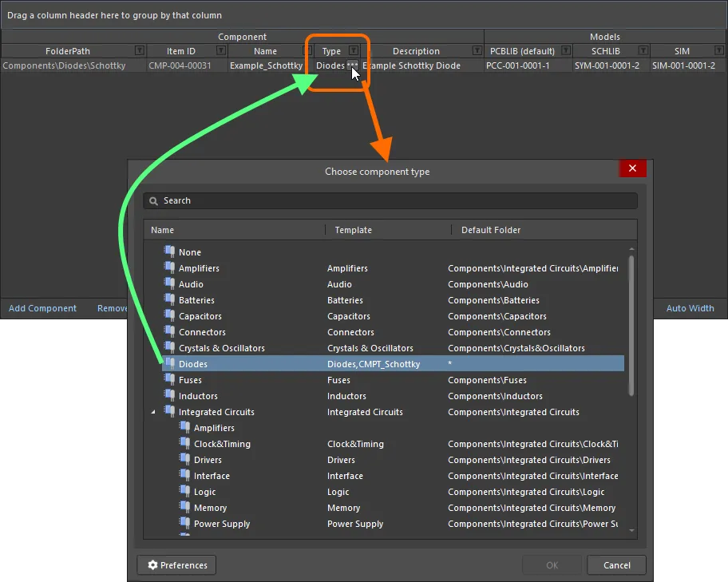Click the filter icon on the Description column
Image resolution: width=728 pixels, height=582 pixels.
tap(477, 50)
